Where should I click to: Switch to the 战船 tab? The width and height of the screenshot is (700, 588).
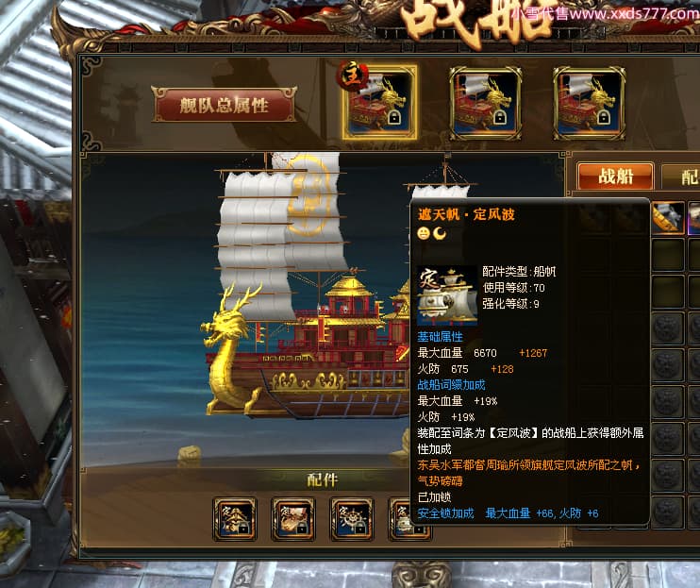point(616,176)
